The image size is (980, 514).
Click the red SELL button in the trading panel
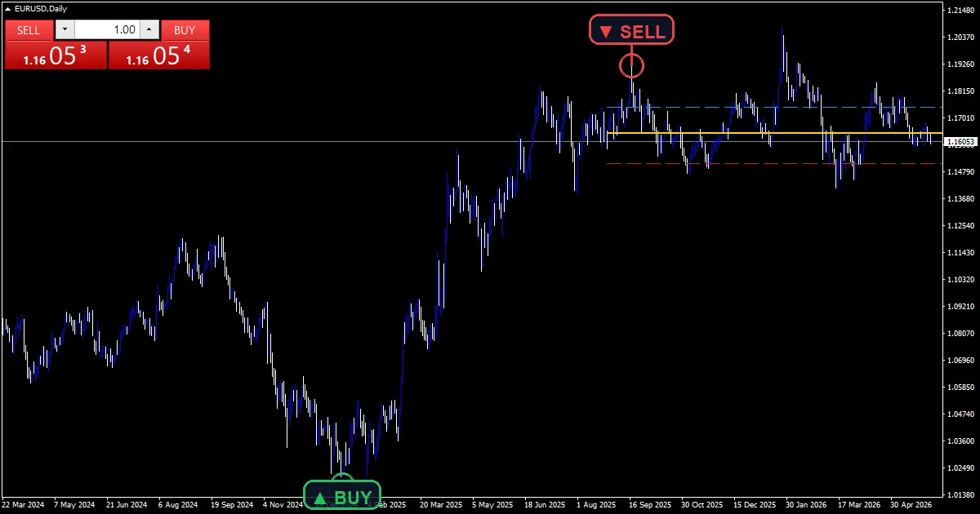29,30
